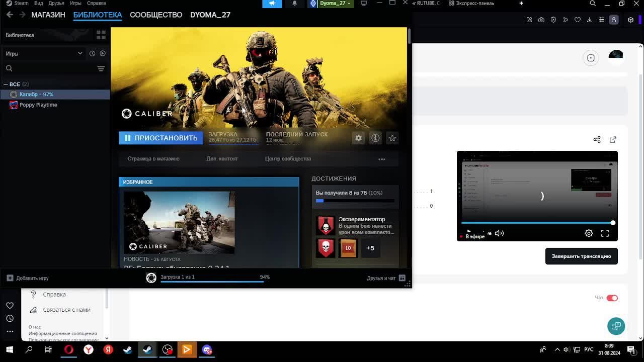Switch to the СООБЩЕСТВО tab
This screenshot has height=362, width=644.
click(x=156, y=15)
